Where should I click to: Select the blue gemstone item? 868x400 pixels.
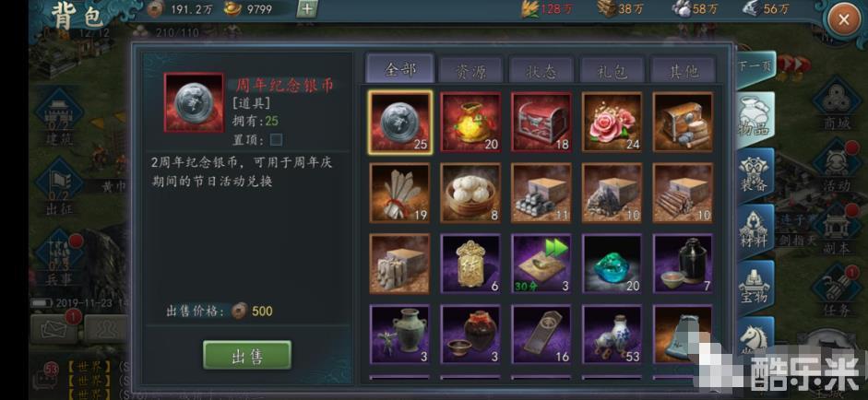pyautogui.click(x=612, y=264)
